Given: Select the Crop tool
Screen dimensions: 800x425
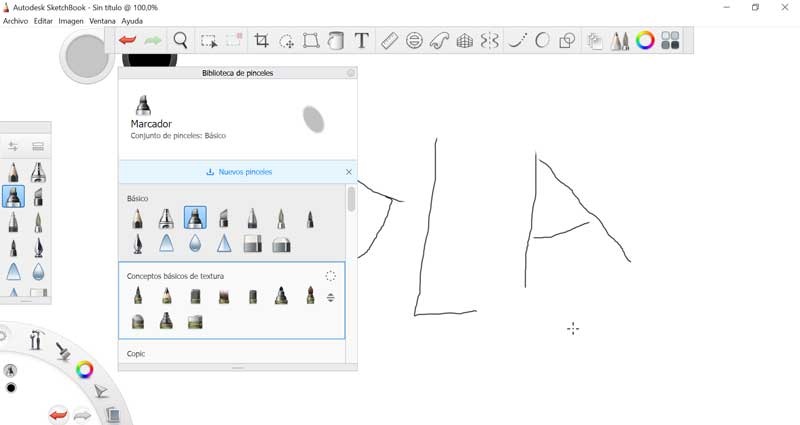Looking at the screenshot, I should pos(261,40).
